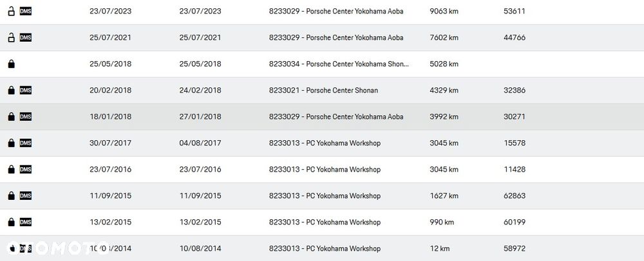
Task: Click the order number 30271
Action: pos(515,117)
